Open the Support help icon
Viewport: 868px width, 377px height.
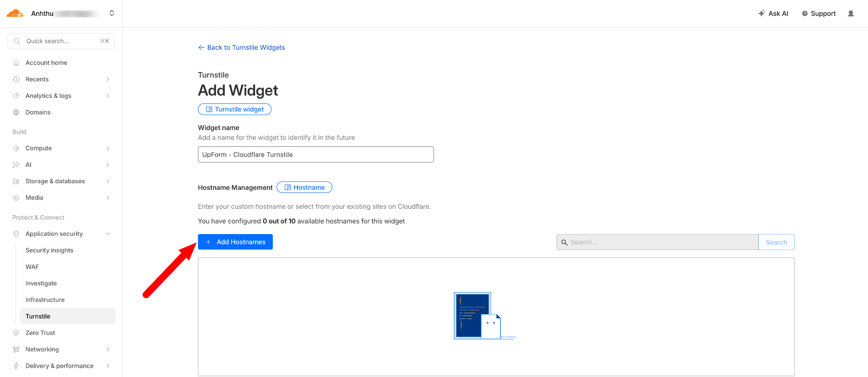click(x=805, y=14)
